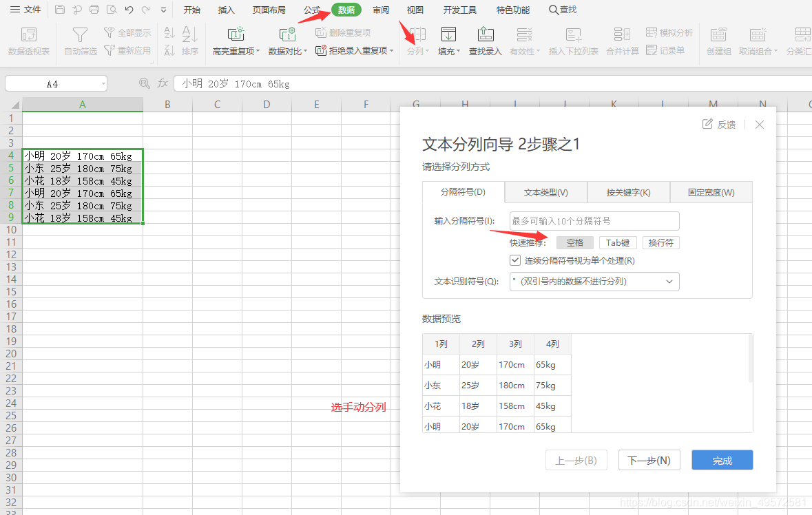Click the 完成 finish button
This screenshot has width=812, height=515.
pyautogui.click(x=722, y=460)
